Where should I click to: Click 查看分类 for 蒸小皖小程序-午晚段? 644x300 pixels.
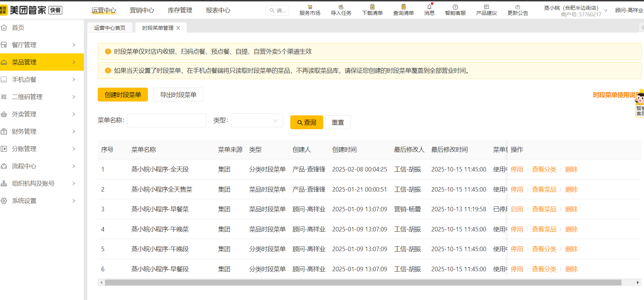544,249
